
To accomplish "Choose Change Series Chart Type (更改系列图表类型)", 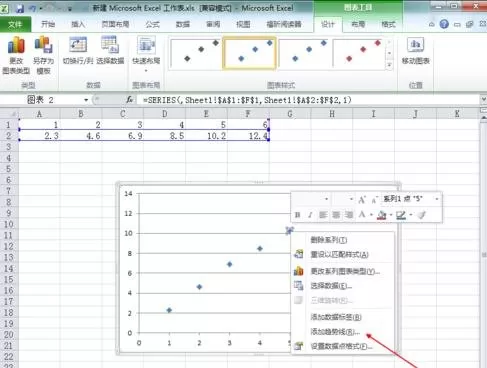I will [343, 271].
